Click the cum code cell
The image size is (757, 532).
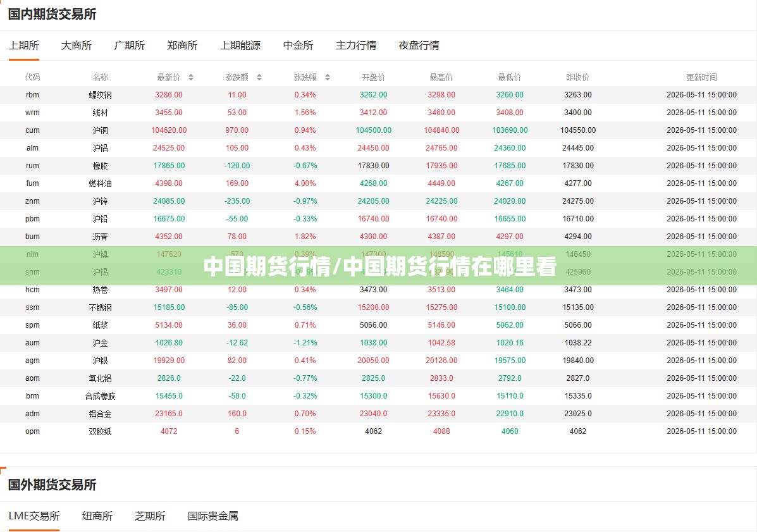pos(32,130)
